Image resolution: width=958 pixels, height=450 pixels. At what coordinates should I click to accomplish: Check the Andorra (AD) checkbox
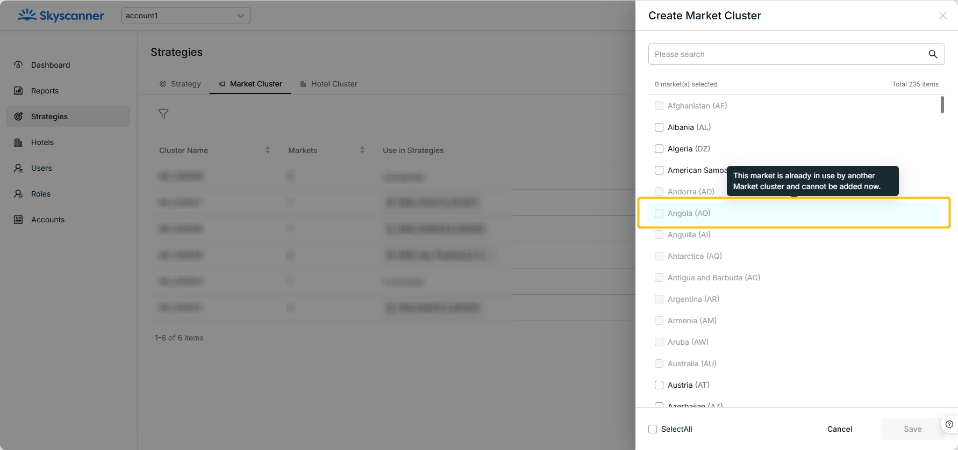tap(659, 192)
